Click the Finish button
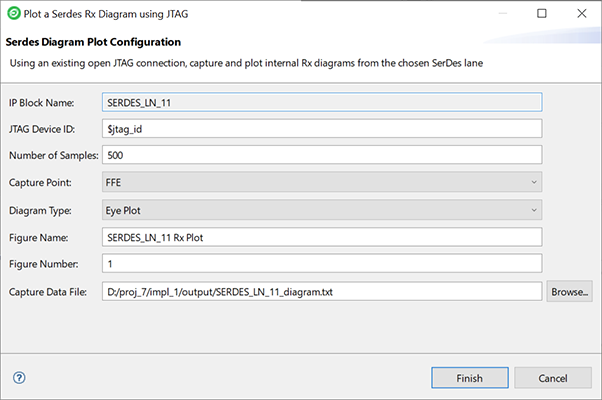This screenshot has width=602, height=400. pyautogui.click(x=469, y=378)
